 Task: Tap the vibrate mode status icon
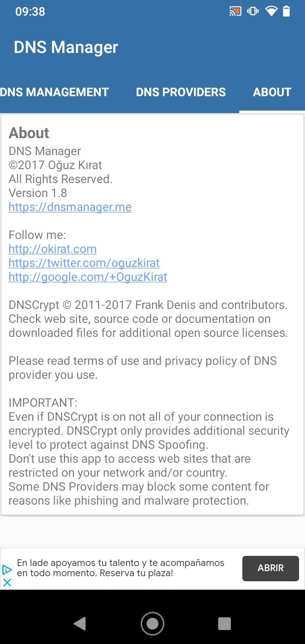253,11
